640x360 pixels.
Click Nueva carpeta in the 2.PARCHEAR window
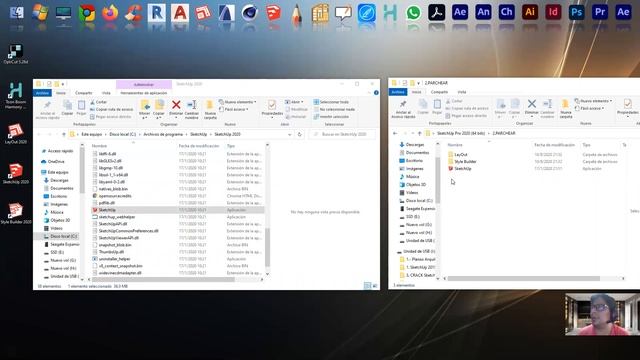pyautogui.click(x=566, y=109)
